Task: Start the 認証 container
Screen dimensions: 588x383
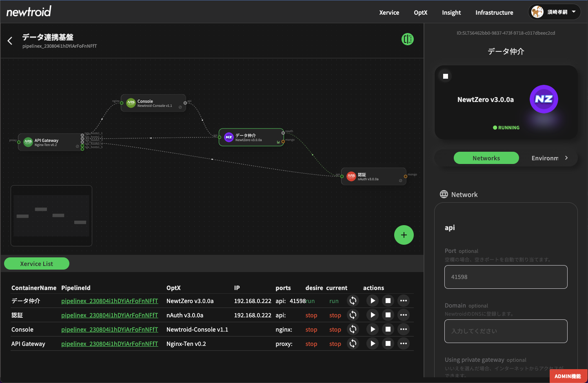Action: click(373, 315)
